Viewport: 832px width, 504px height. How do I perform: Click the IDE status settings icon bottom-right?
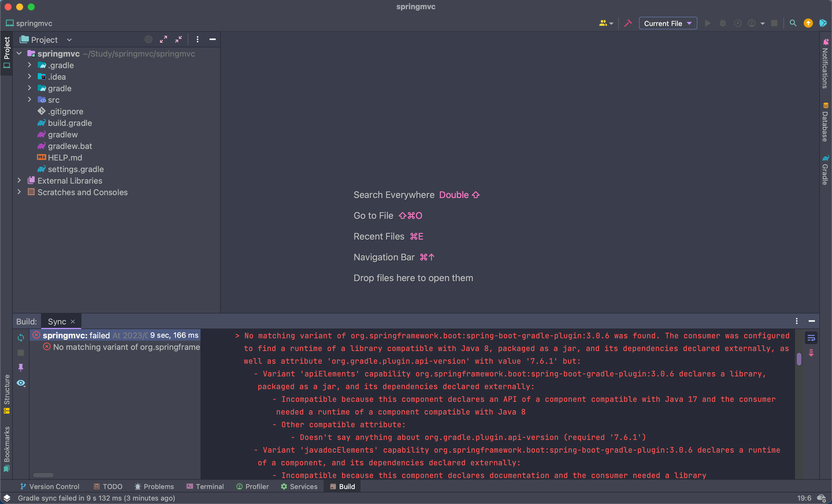coord(822,498)
